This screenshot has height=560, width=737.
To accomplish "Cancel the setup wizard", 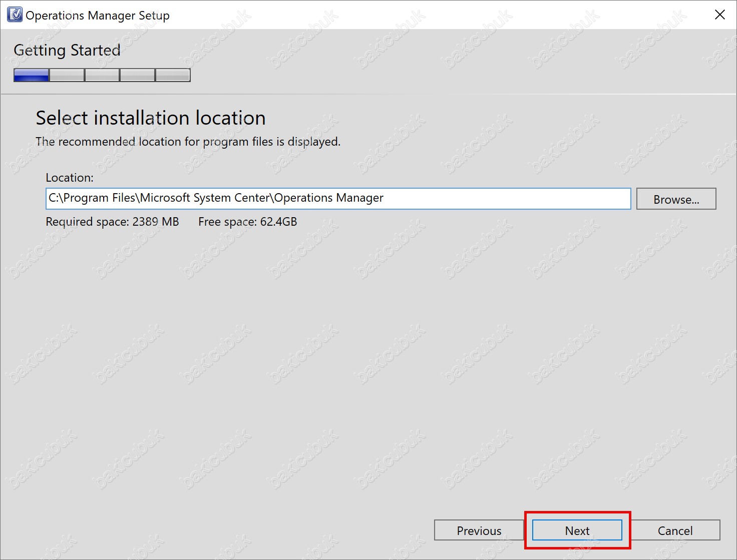I will point(675,530).
